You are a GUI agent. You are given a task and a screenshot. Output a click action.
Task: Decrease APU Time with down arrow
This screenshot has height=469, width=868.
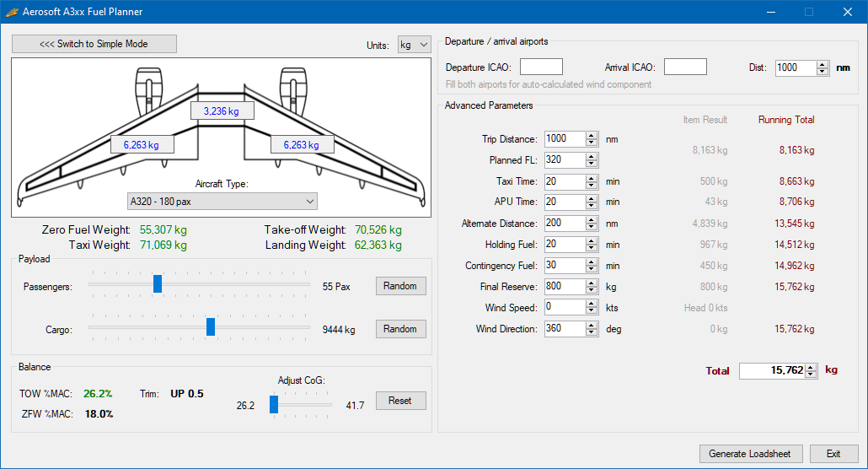point(592,206)
